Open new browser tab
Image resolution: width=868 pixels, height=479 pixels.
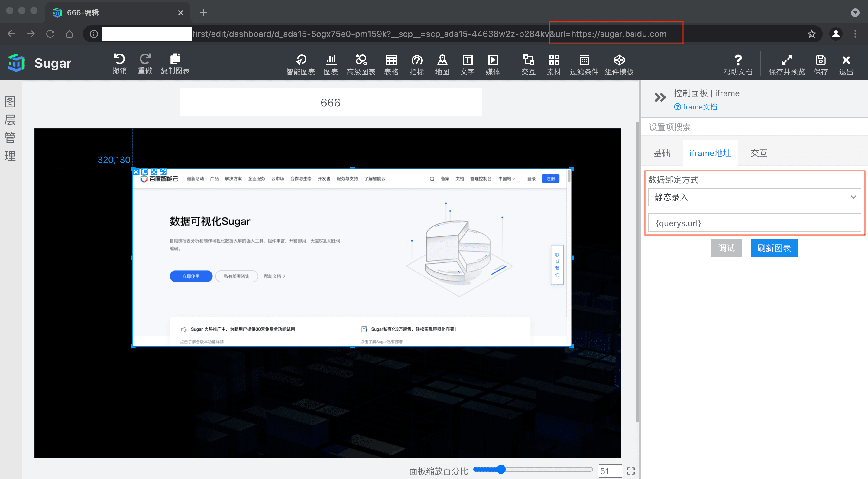(x=203, y=13)
